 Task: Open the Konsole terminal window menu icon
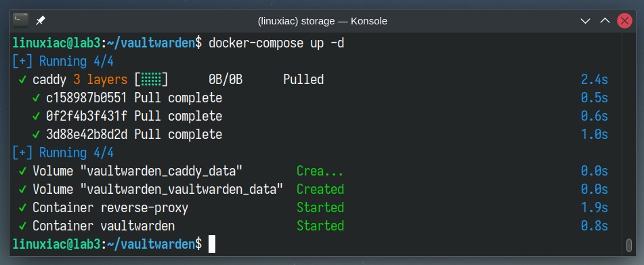click(20, 20)
